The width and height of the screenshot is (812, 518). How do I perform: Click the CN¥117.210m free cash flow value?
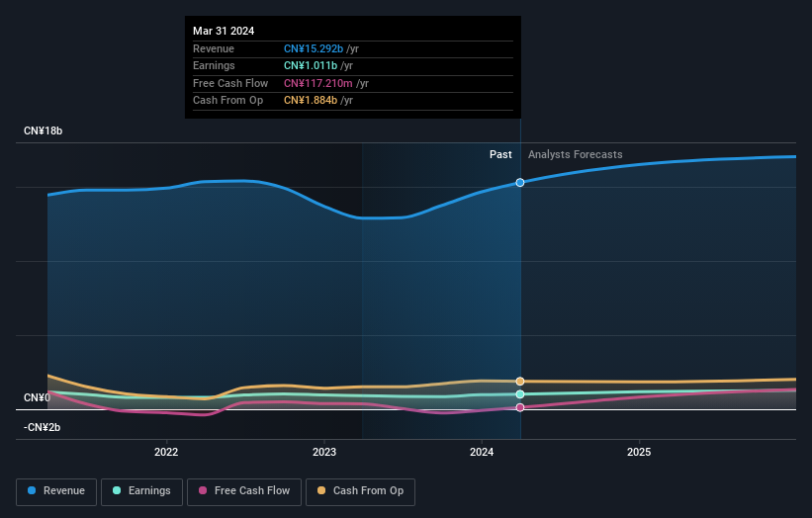click(317, 83)
